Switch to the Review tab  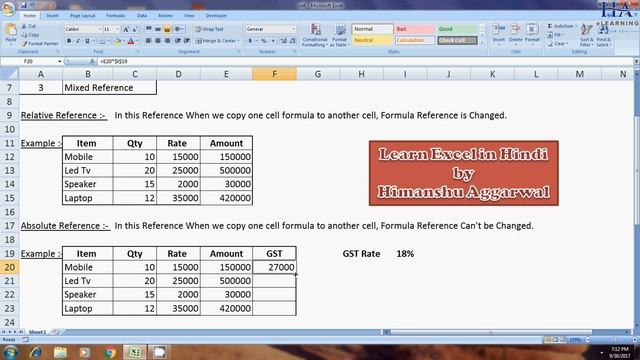(165, 16)
